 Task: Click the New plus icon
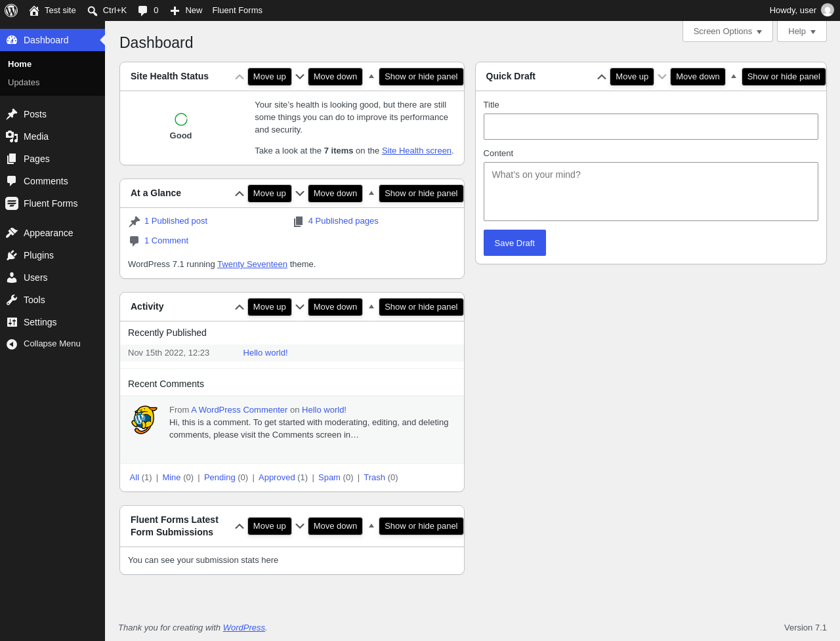tap(175, 10)
